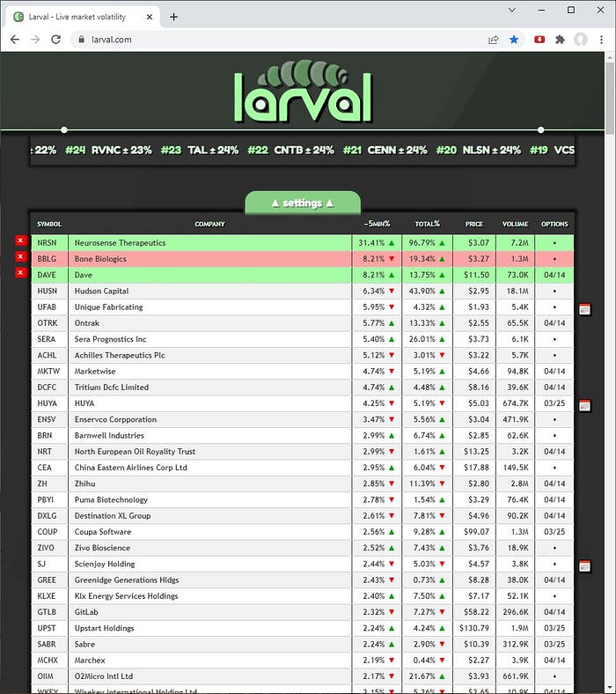
Task: Select the BBLG symbol cell
Action: (x=49, y=258)
